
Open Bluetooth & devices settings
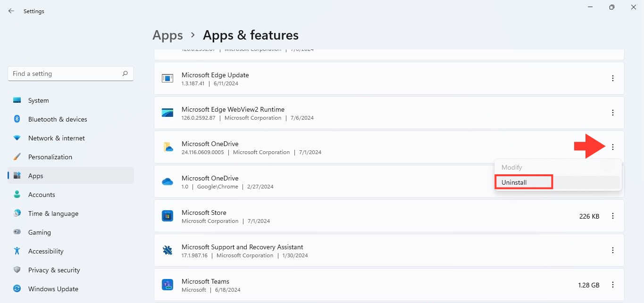(x=71, y=119)
